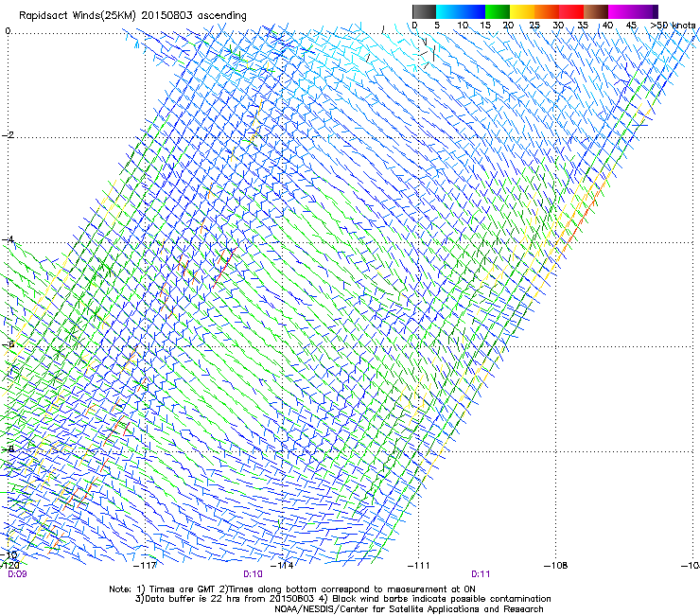The height and width of the screenshot is (615, 700).
Task: Select the orange 25-30 knots legend segment
Action: 547,11
